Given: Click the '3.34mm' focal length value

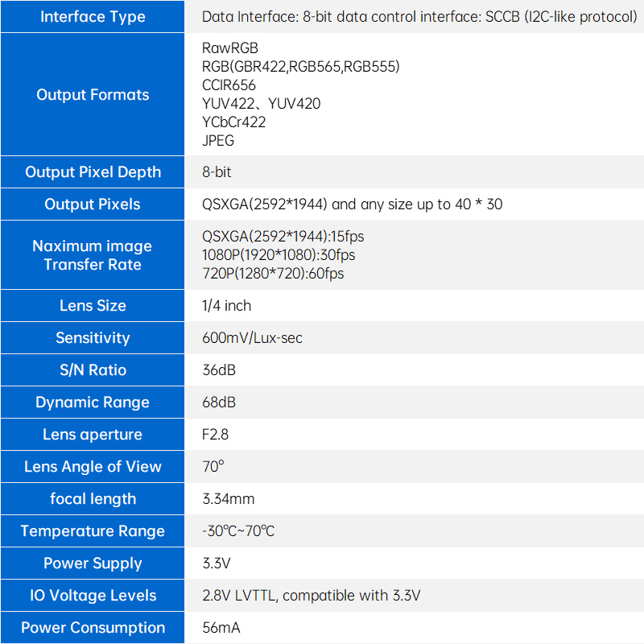Looking at the screenshot, I should (229, 499).
